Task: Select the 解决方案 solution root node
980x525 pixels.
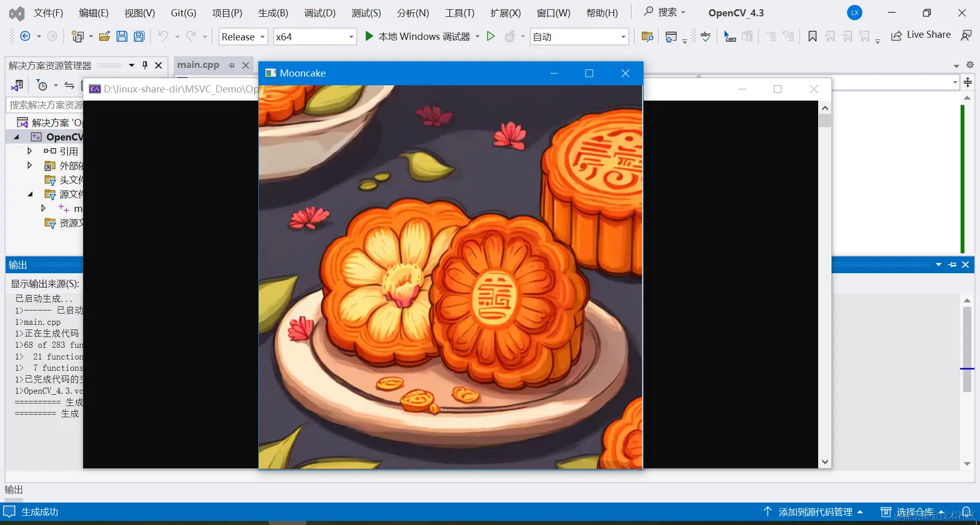Action: click(x=50, y=123)
